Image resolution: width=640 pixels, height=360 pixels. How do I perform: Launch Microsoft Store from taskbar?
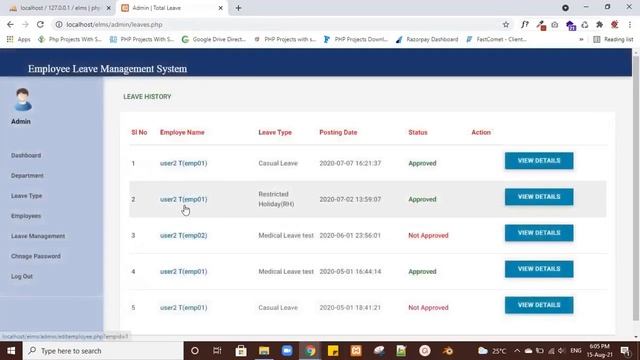point(241,351)
